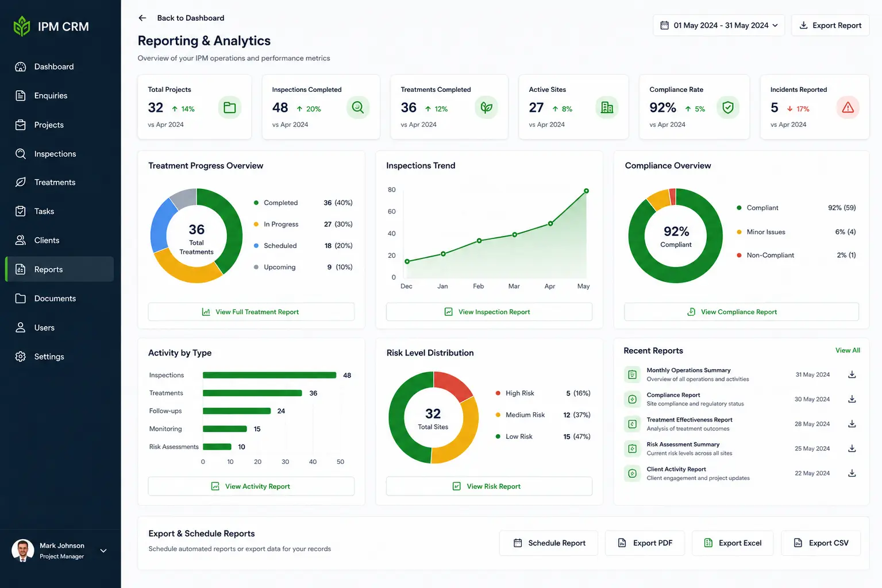The image size is (882, 588).
Task: Click the Inspections Completed magnifier icon
Action: [x=358, y=107]
